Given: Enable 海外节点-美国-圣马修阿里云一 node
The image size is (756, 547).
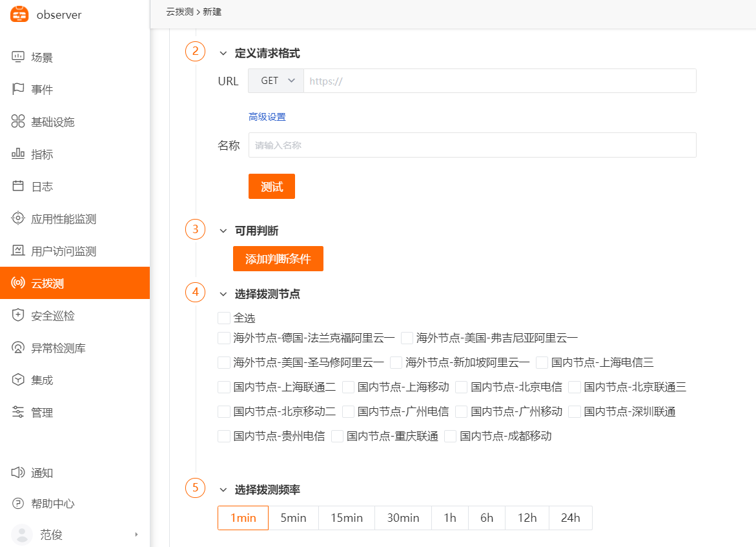Looking at the screenshot, I should [x=224, y=362].
